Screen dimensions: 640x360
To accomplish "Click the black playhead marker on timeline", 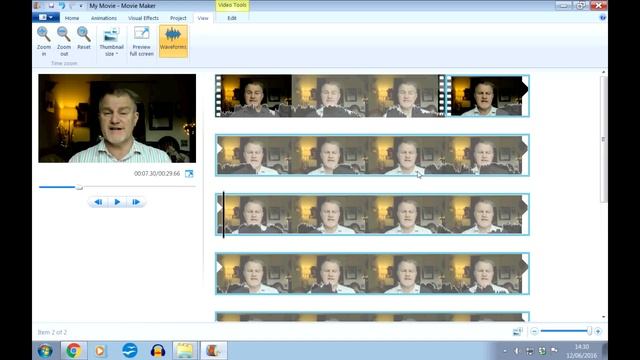I will coord(223,215).
